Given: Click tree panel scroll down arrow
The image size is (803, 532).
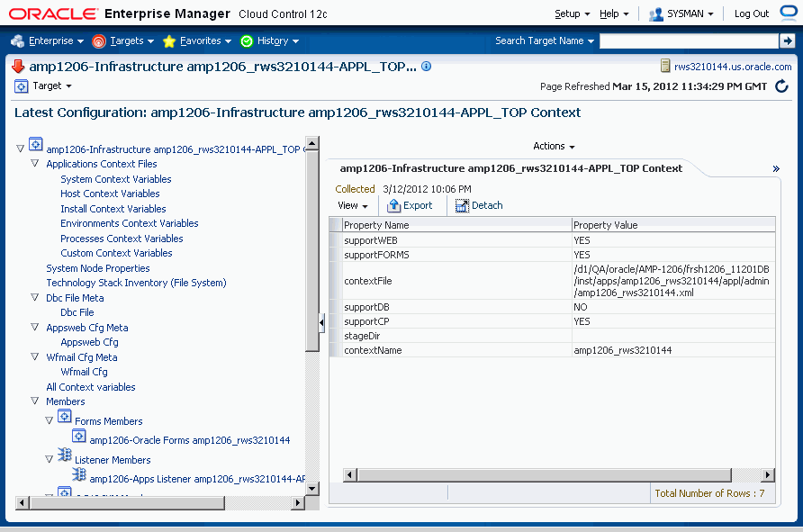Looking at the screenshot, I should (311, 489).
